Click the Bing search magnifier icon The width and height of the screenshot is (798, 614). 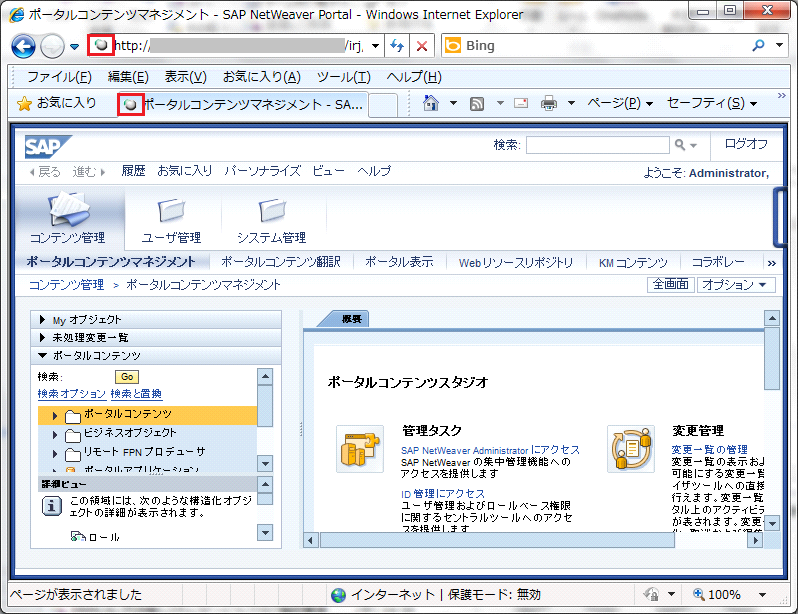pyautogui.click(x=758, y=45)
